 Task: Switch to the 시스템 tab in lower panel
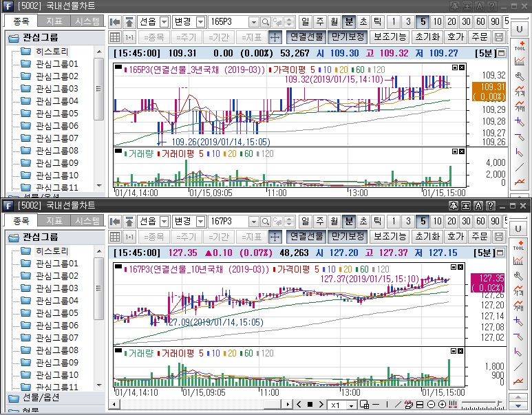[x=87, y=220]
